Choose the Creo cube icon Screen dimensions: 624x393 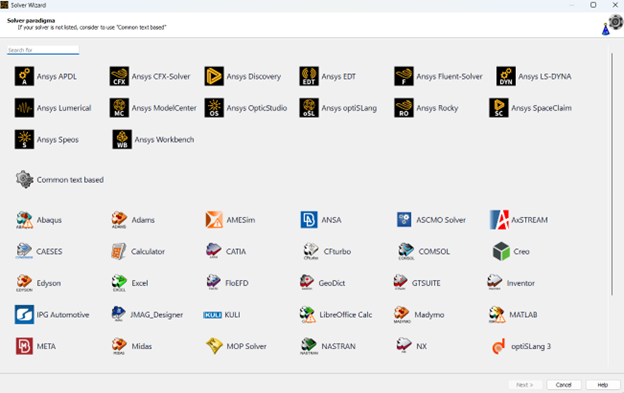[x=501, y=251]
